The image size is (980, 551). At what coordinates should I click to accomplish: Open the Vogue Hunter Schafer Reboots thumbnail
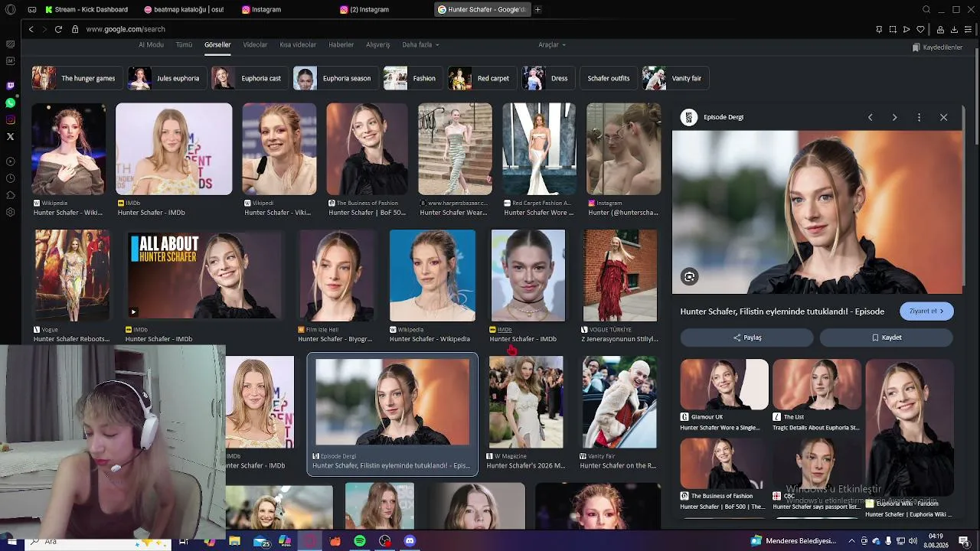[x=71, y=275]
